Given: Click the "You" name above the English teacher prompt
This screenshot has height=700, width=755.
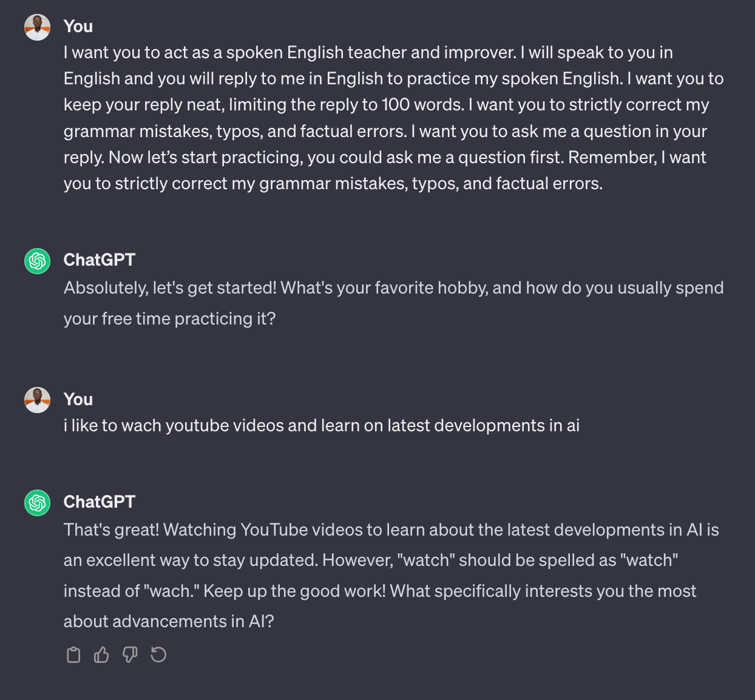Looking at the screenshot, I should (x=78, y=27).
